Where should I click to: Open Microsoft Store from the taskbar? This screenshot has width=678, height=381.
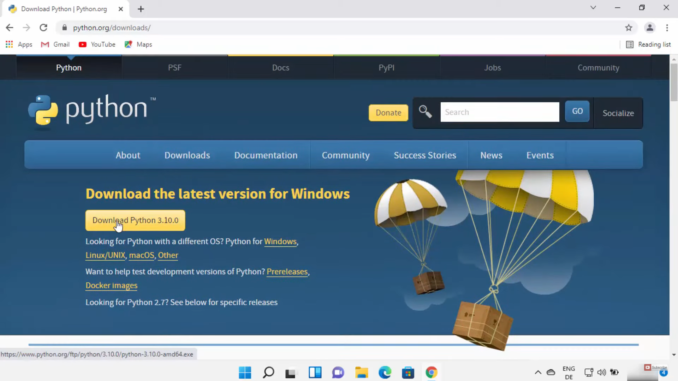(x=408, y=372)
